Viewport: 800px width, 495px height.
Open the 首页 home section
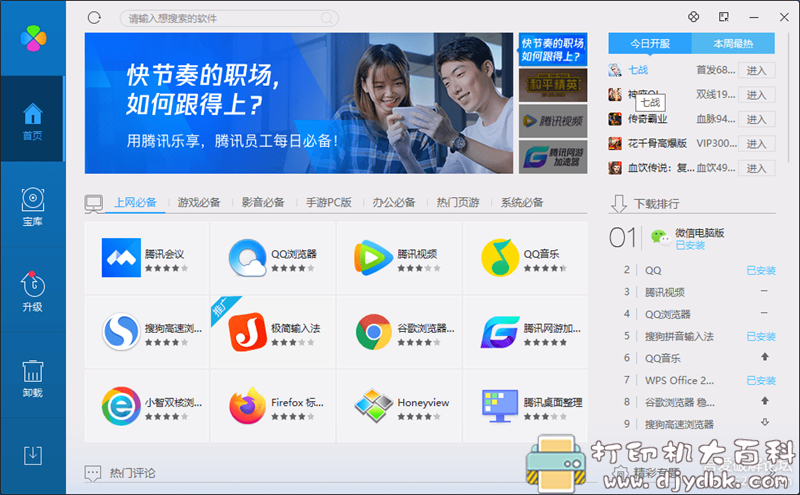tap(33, 119)
